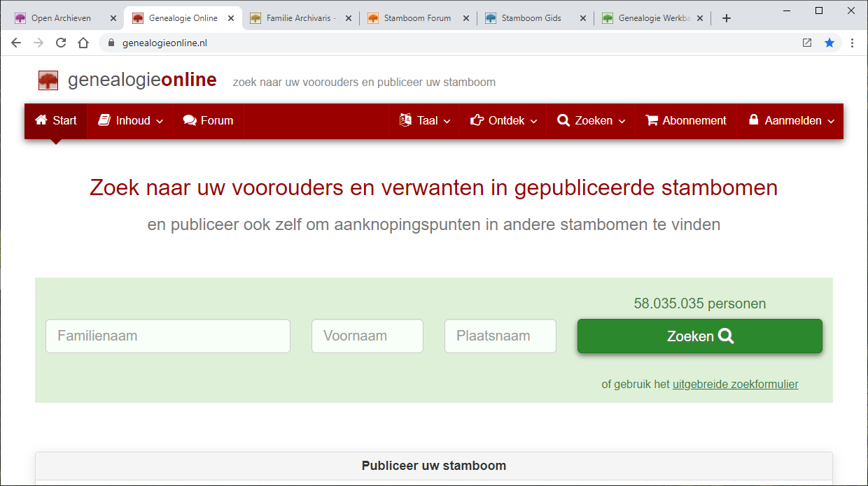868x486 pixels.
Task: Click the book icon next to Inhoud
Action: 104,120
